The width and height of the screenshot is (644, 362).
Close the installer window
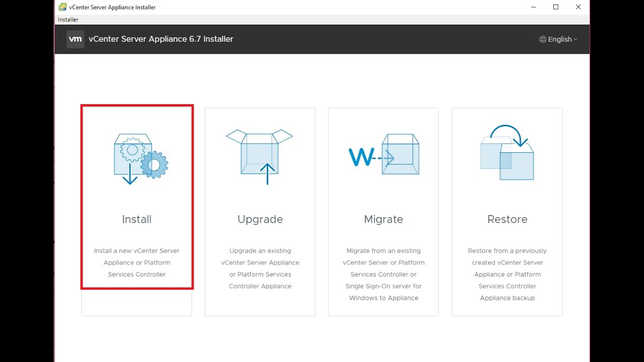point(579,7)
